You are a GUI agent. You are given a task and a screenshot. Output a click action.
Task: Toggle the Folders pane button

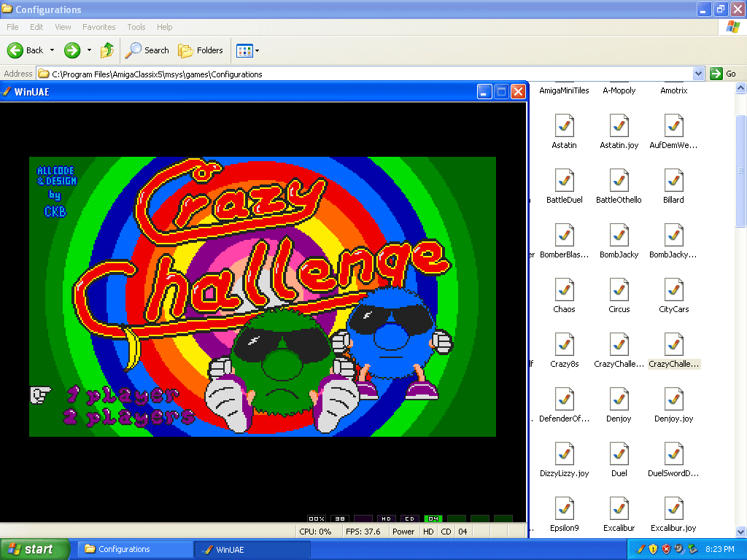[x=201, y=50]
